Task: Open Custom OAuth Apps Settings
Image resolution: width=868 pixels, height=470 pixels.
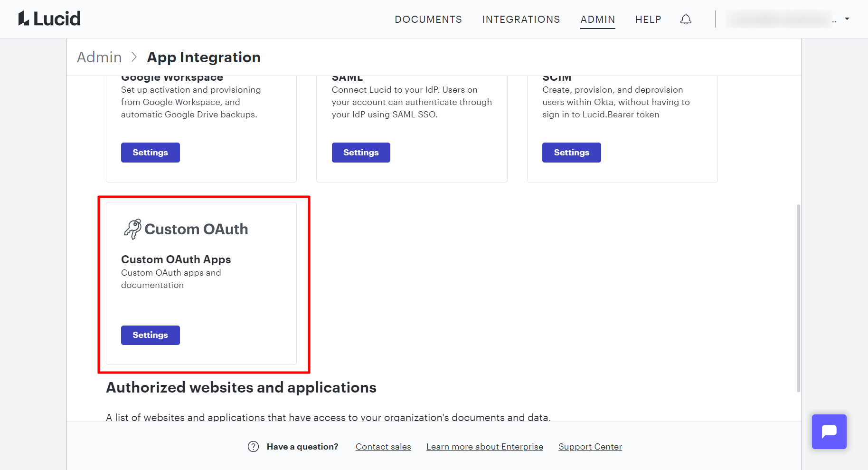Action: tap(151, 335)
